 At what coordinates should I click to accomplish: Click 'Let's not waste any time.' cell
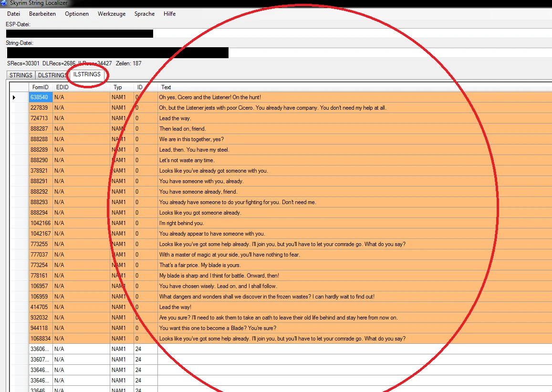pyautogui.click(x=355, y=160)
